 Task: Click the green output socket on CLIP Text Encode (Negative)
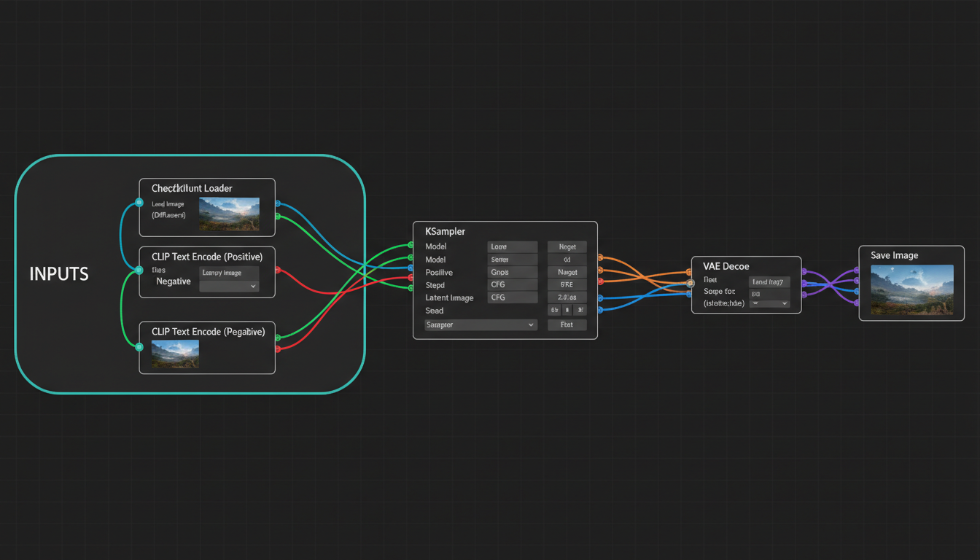(278, 336)
